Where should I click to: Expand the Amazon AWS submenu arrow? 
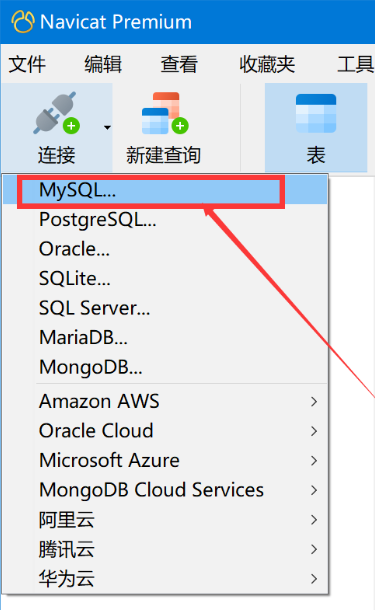[314, 401]
